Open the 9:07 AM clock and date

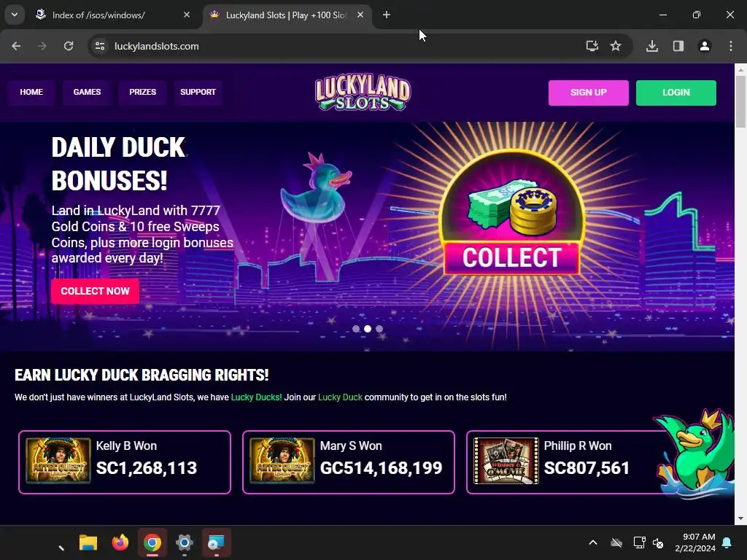(x=695, y=542)
